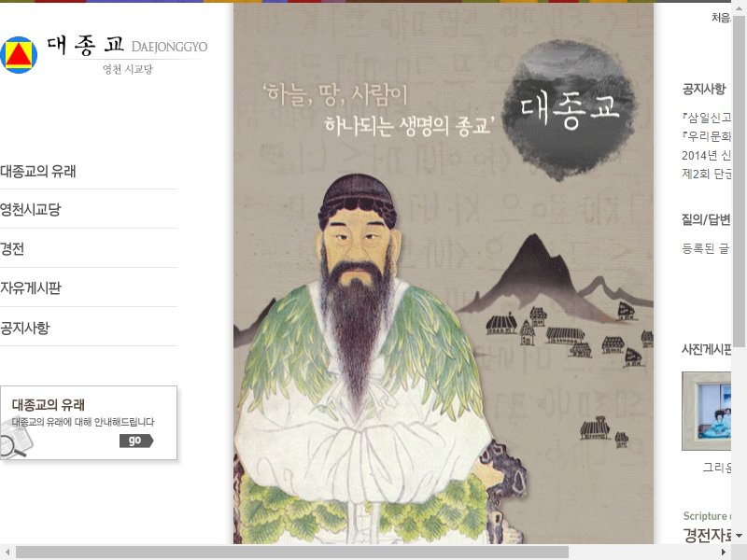Image resolution: width=747 pixels, height=560 pixels.
Task: Open the framed photo board thumbnail
Action: click(x=707, y=411)
